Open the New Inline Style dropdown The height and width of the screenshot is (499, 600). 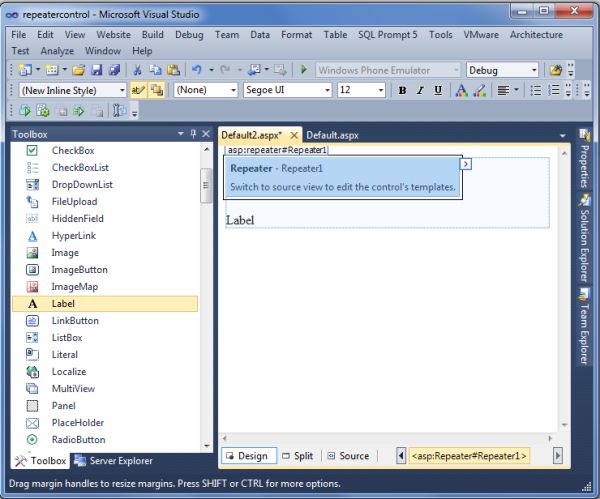point(122,91)
